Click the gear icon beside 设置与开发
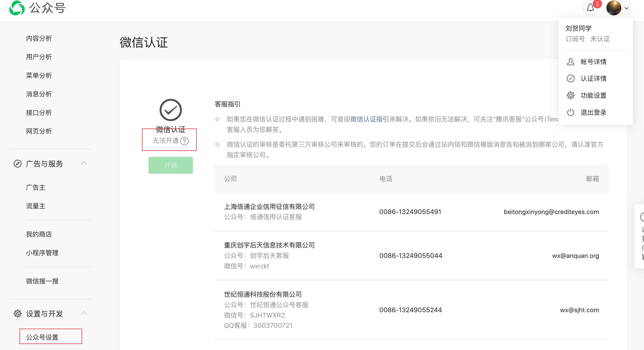The width and height of the screenshot is (644, 350). coord(17,314)
